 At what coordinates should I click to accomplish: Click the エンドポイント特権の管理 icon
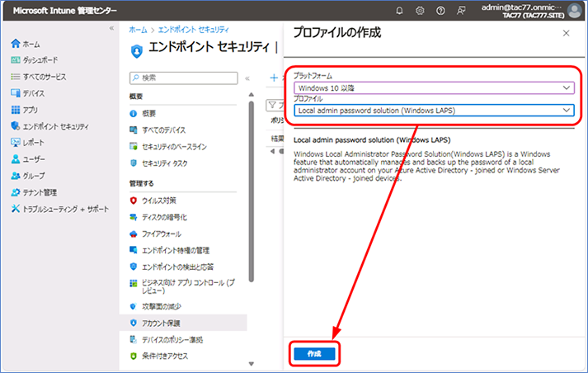coord(133,250)
